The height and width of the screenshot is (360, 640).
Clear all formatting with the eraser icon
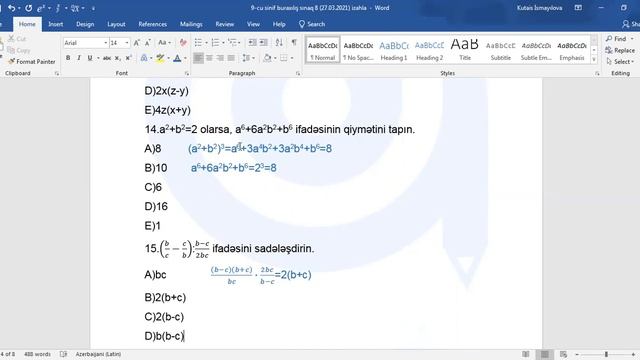click(x=183, y=42)
